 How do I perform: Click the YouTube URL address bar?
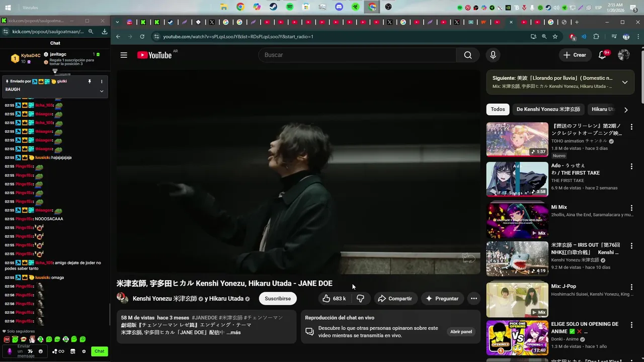342,37
